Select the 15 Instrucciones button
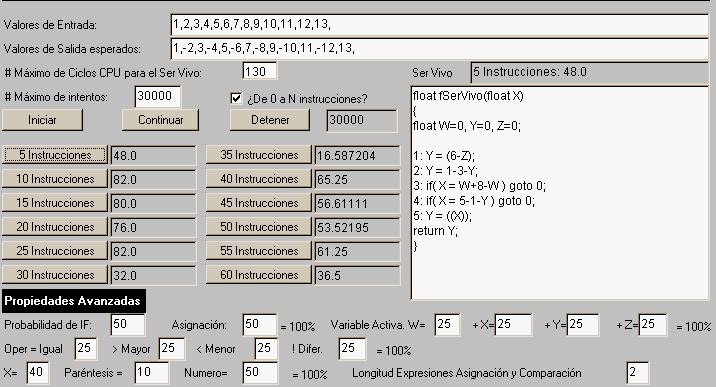This screenshot has width=716, height=387. point(55,203)
